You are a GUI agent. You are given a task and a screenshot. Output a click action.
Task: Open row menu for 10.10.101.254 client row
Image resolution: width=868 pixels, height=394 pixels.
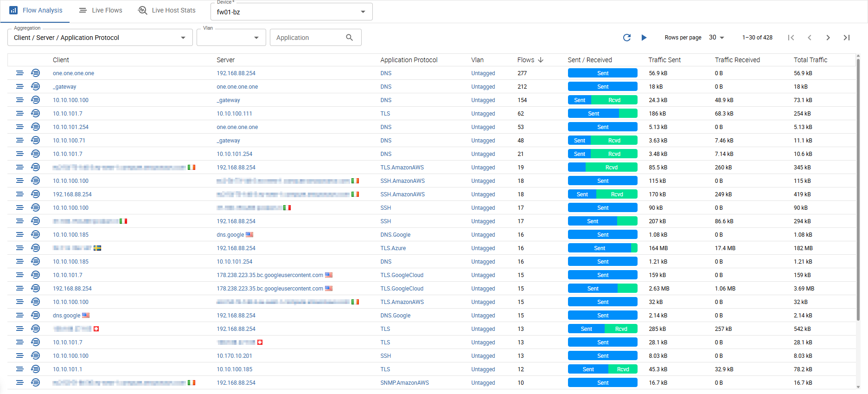[19, 127]
